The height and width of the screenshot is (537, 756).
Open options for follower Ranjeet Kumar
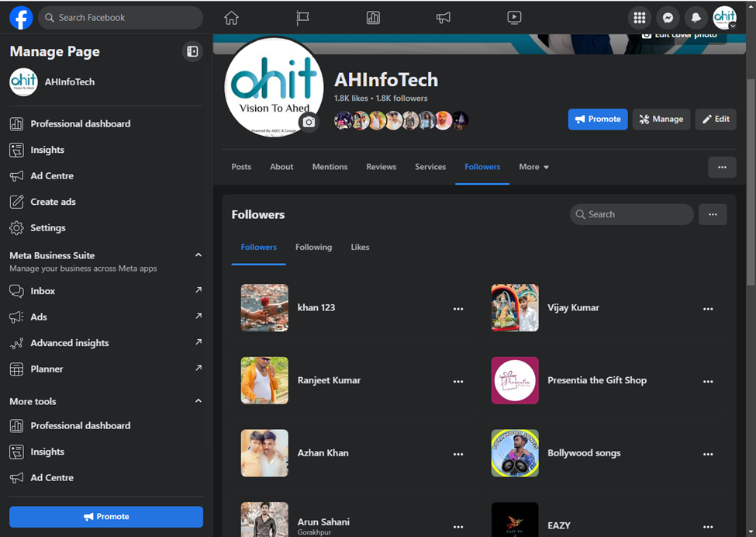(458, 382)
